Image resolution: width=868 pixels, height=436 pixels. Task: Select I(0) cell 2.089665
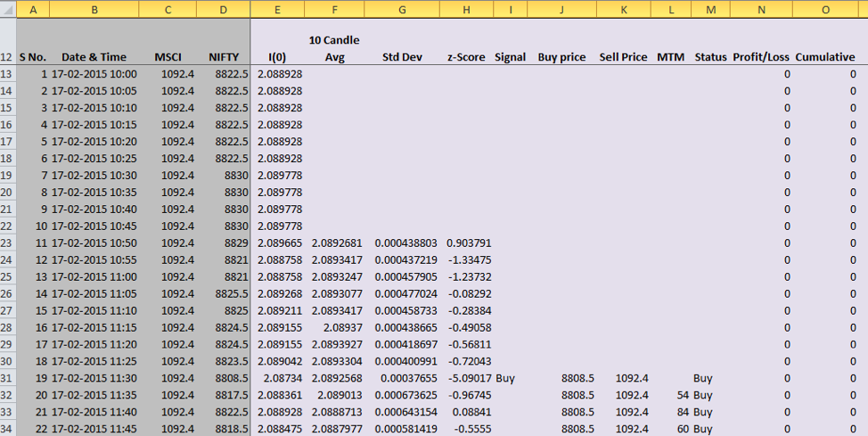277,243
